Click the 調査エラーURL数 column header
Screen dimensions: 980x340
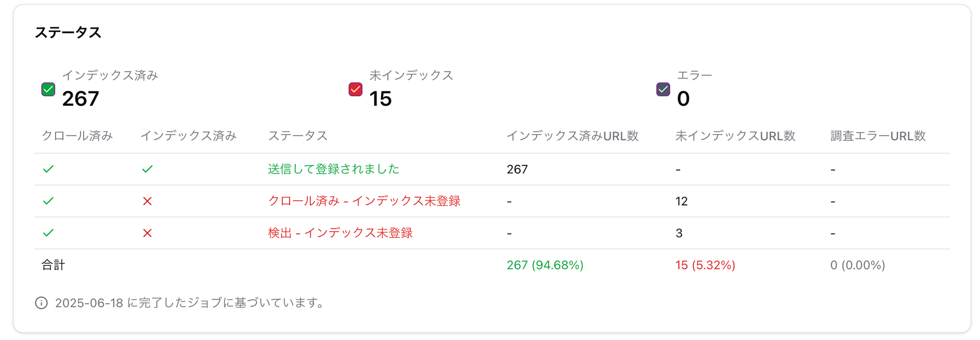(878, 136)
